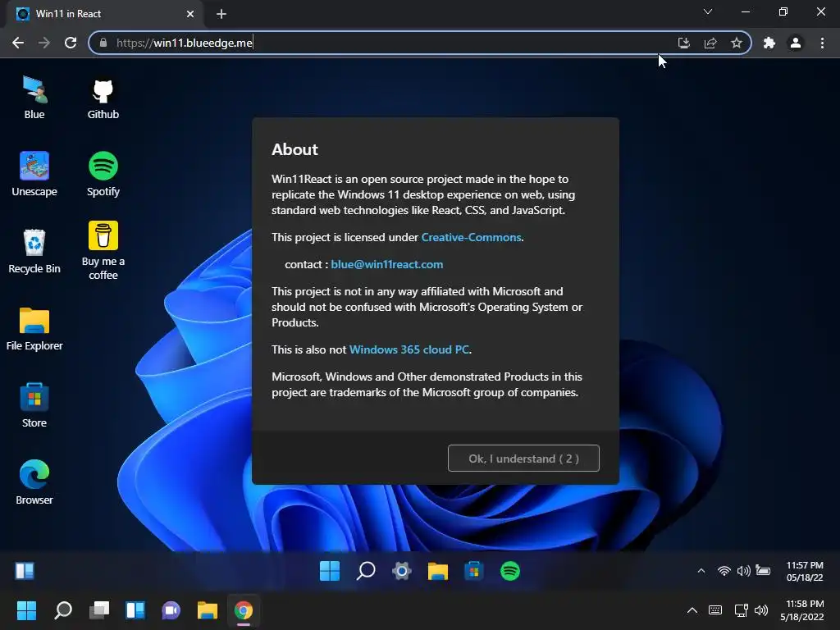The image size is (840, 630).
Task: Open File Explorer in web taskbar
Action: click(438, 571)
